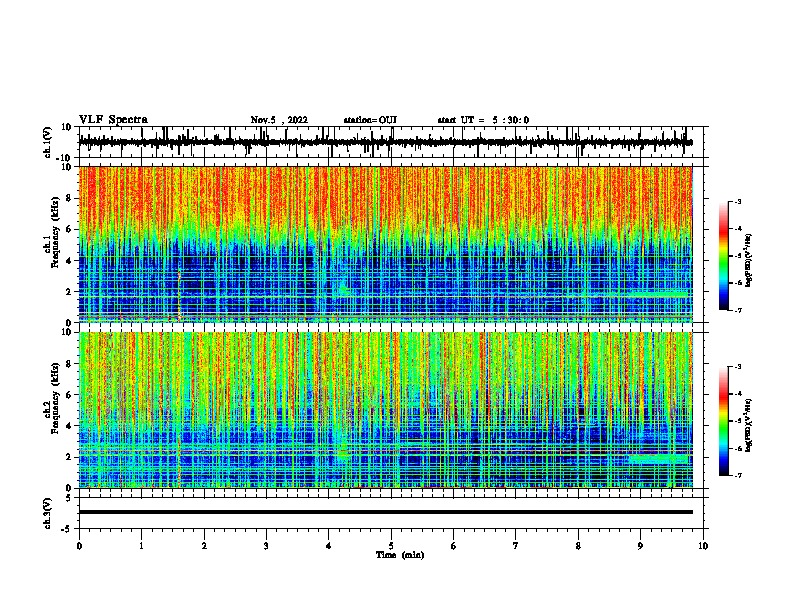
Task: Click the "Time (min)" x-axis label
Action: click(x=400, y=555)
